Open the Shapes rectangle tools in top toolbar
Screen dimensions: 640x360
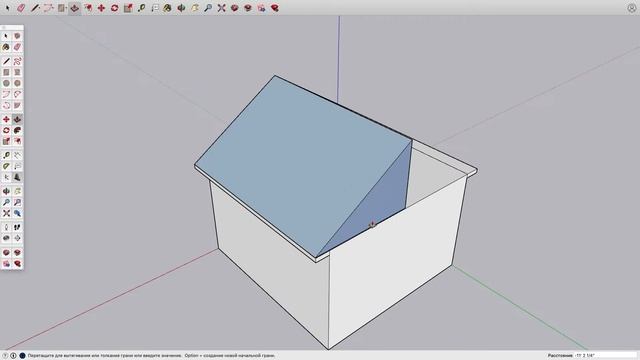tap(62, 8)
